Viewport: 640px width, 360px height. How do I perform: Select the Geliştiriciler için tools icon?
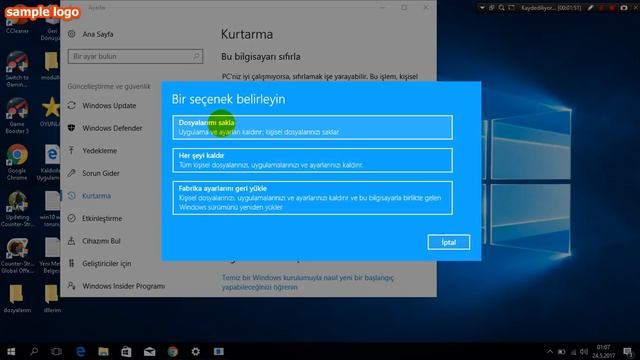[72, 263]
